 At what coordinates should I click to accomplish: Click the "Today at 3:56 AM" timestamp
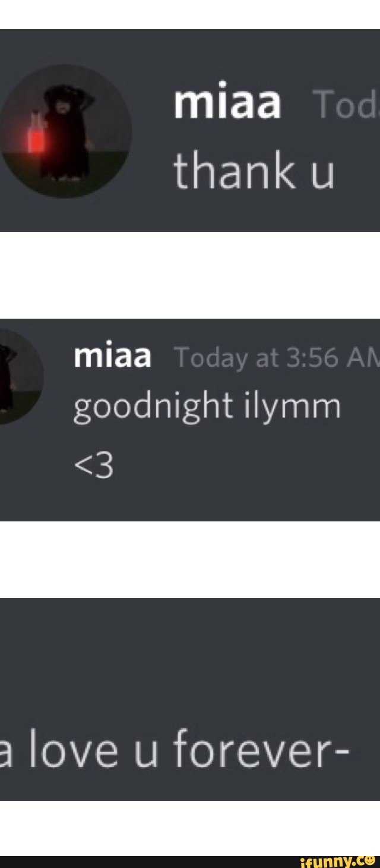(274, 359)
